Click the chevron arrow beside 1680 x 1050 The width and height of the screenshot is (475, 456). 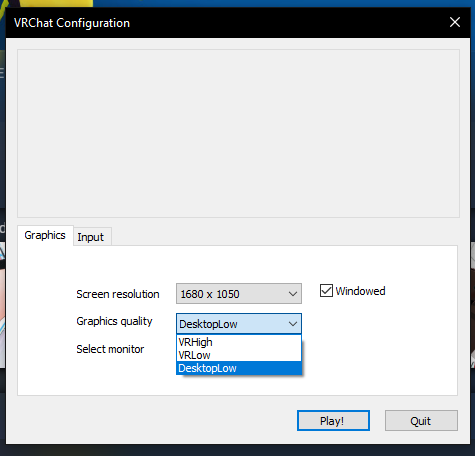293,294
